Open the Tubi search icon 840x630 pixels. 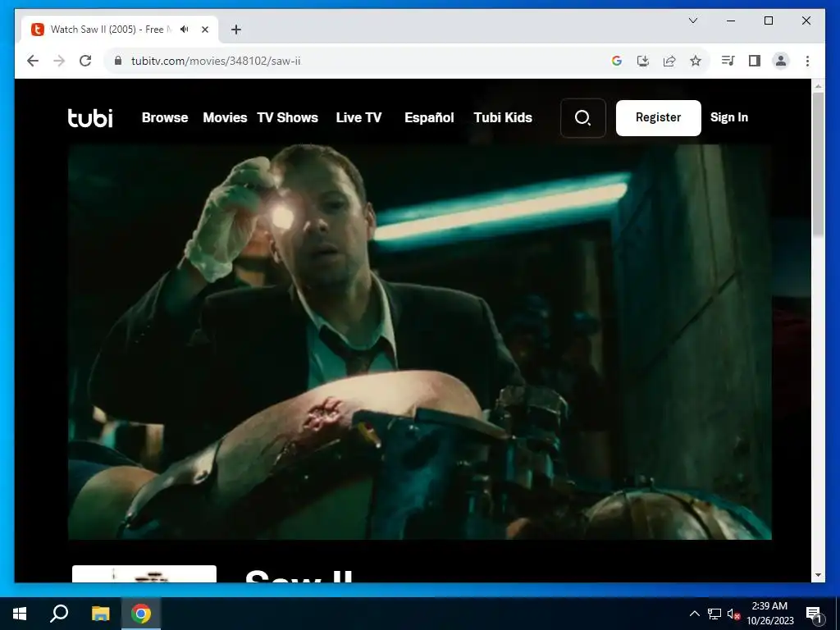coord(583,118)
